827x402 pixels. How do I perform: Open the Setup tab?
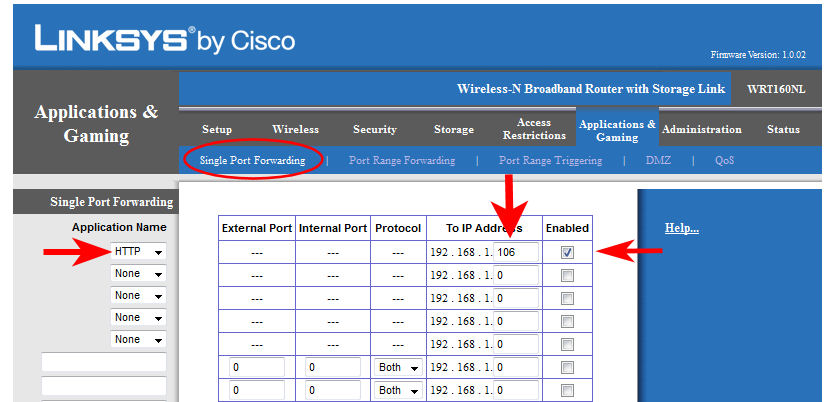[x=217, y=129]
